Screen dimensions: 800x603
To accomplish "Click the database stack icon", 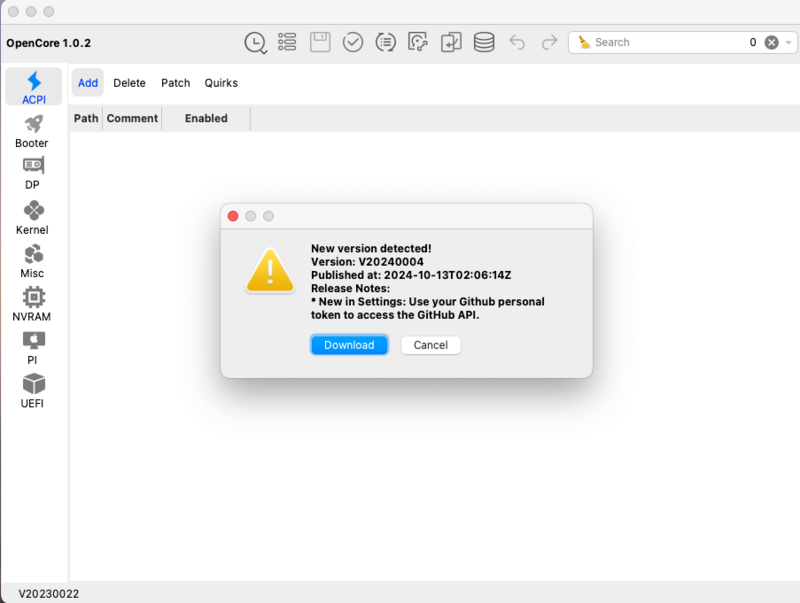I will pos(484,42).
